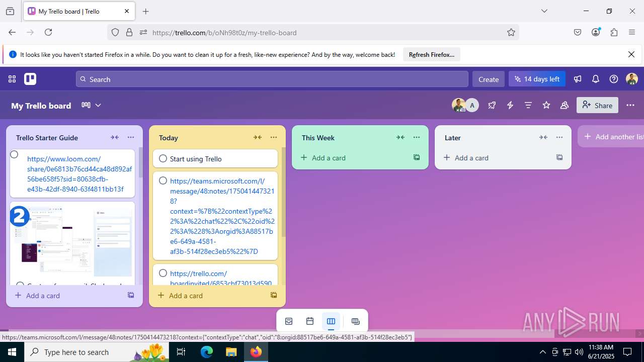Select the Board view in bottom bar
This screenshot has height=362, width=644.
coord(331,321)
